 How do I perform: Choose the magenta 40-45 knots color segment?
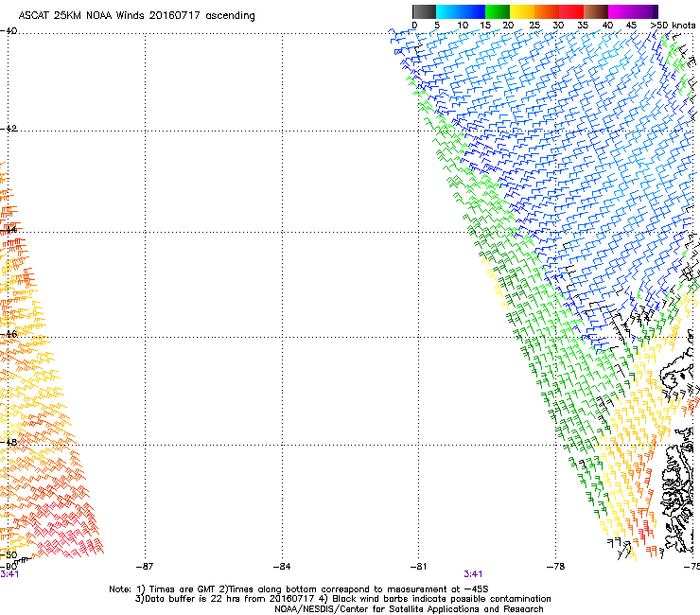coord(621,11)
